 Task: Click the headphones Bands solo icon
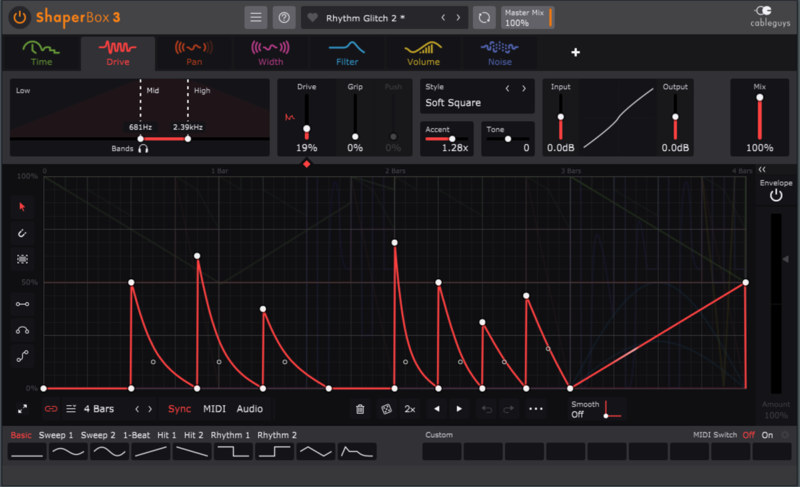[x=144, y=149]
